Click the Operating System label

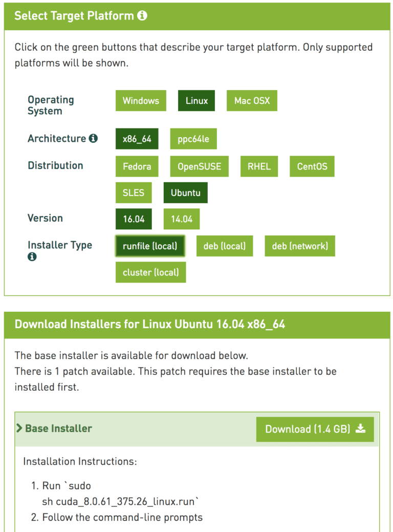point(51,105)
